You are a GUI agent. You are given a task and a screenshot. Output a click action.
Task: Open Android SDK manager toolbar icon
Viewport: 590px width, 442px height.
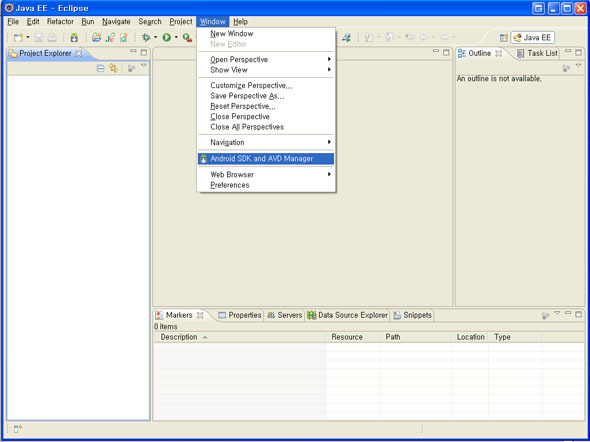74,37
